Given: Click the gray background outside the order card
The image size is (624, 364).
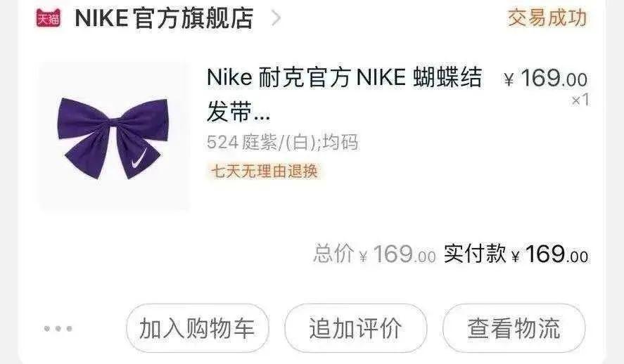Looking at the screenshot, I should [8, 182].
